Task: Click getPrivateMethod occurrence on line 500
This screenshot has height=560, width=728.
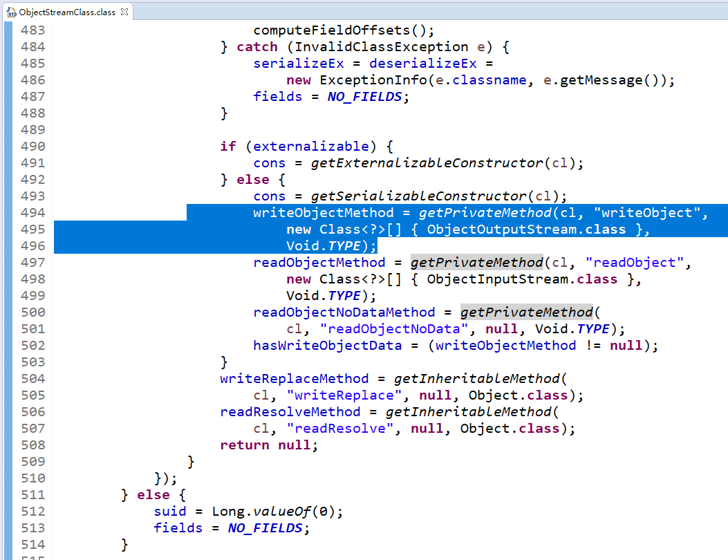Action: tap(527, 312)
